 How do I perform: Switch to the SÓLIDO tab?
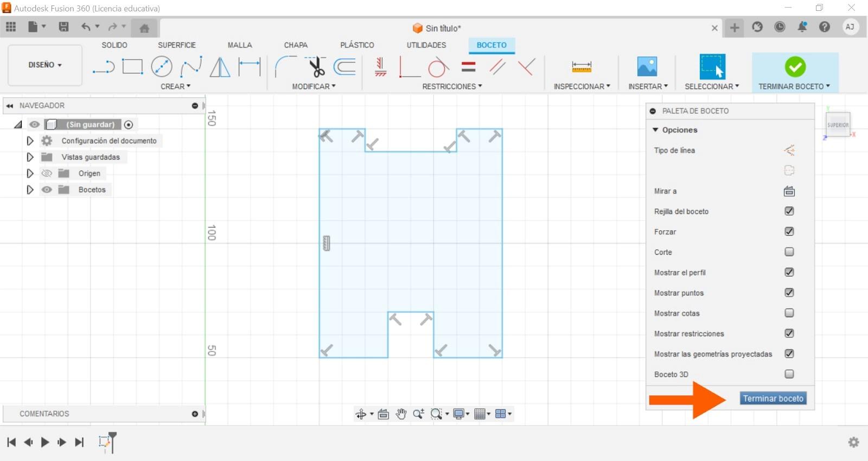point(114,45)
